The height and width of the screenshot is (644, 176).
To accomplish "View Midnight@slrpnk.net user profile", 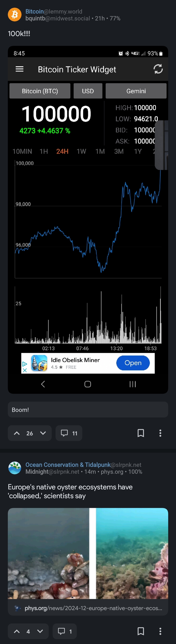I will pyautogui.click(x=52, y=472).
